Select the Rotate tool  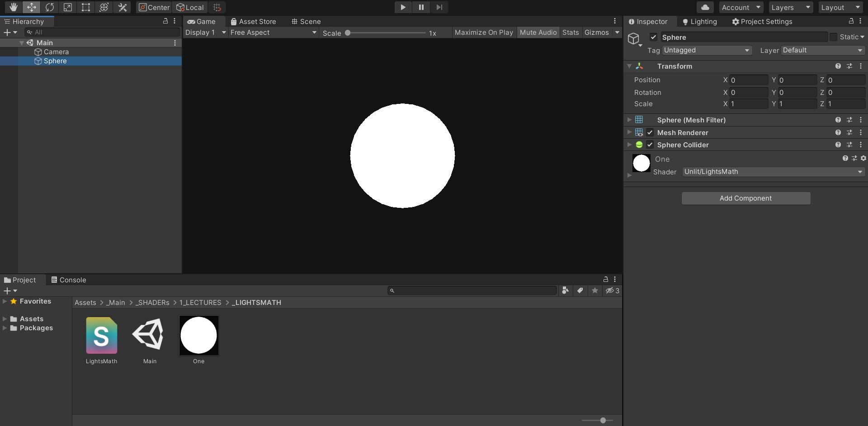[x=50, y=7]
